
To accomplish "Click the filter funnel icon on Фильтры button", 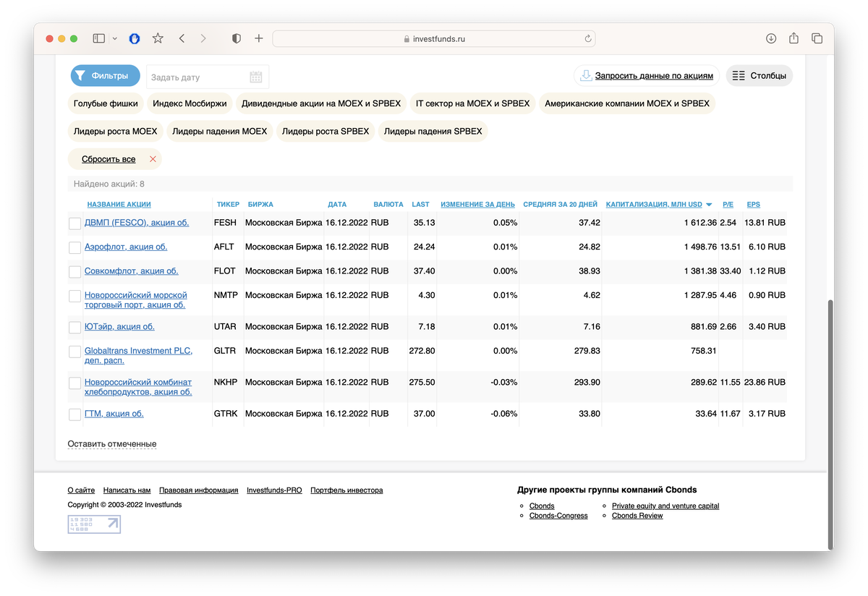I will point(82,75).
